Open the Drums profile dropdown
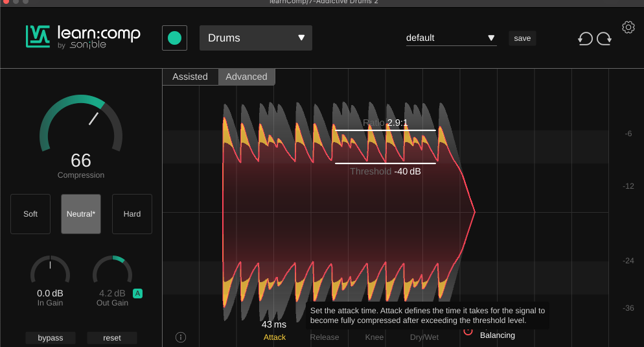Viewport: 644px width, 347px height. [256, 38]
